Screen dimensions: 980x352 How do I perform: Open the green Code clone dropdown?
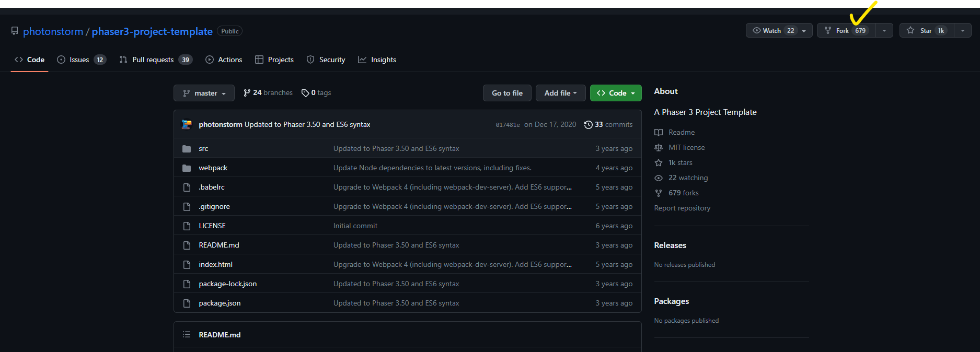(616, 93)
